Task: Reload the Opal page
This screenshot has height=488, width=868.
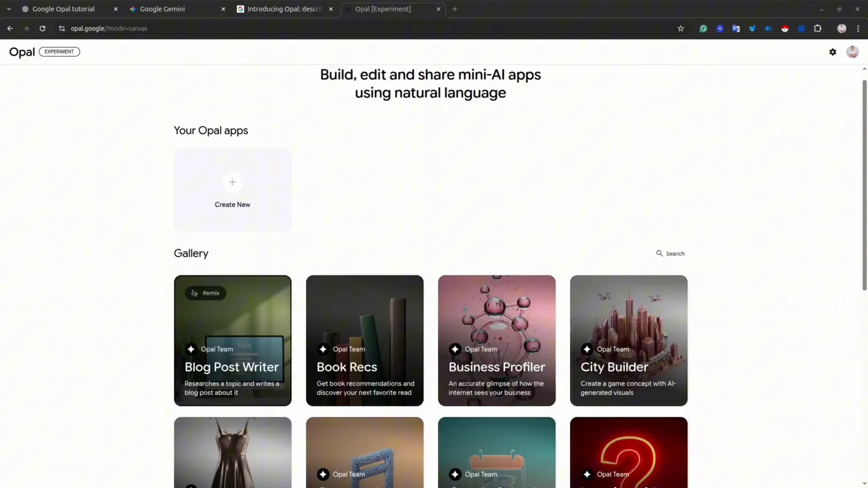Action: click(x=42, y=29)
